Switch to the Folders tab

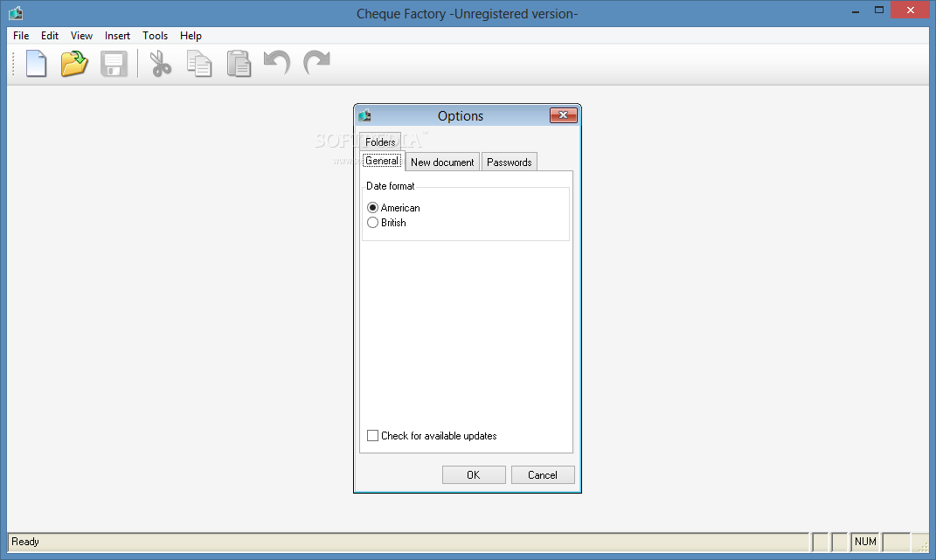pos(380,142)
